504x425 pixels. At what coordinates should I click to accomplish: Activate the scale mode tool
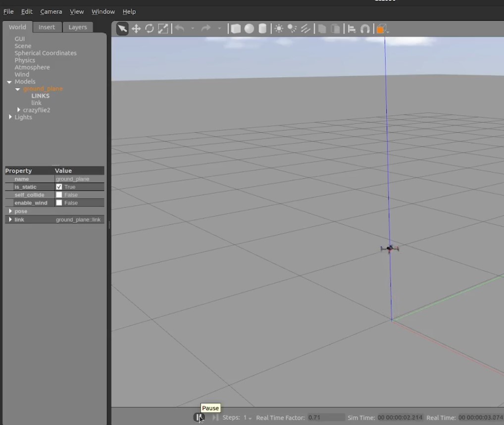point(163,29)
